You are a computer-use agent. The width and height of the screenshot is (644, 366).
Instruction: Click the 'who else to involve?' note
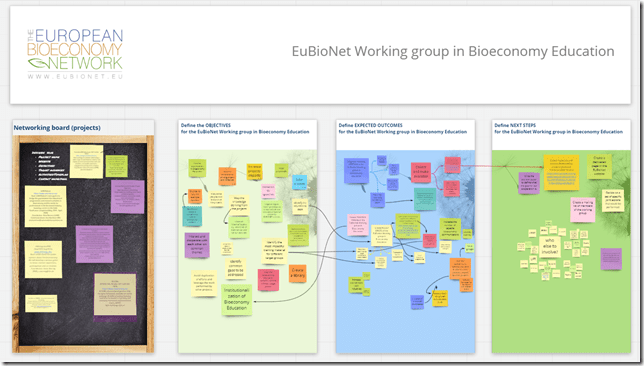click(x=549, y=246)
